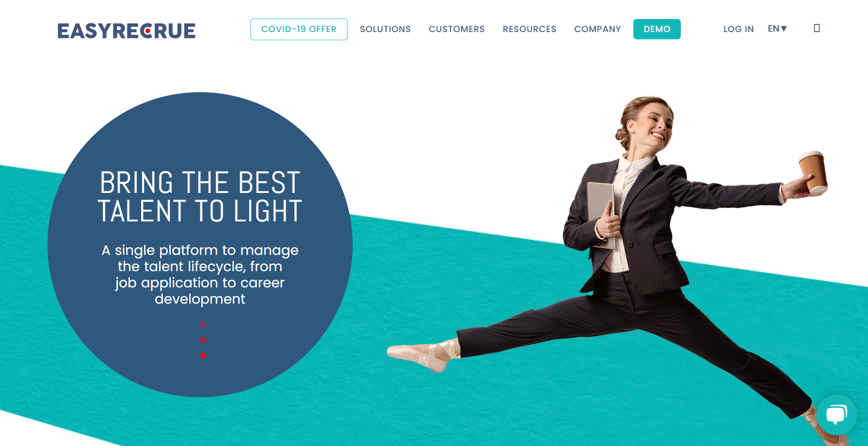Open the Customers menu item
The height and width of the screenshot is (446, 868).
click(457, 29)
